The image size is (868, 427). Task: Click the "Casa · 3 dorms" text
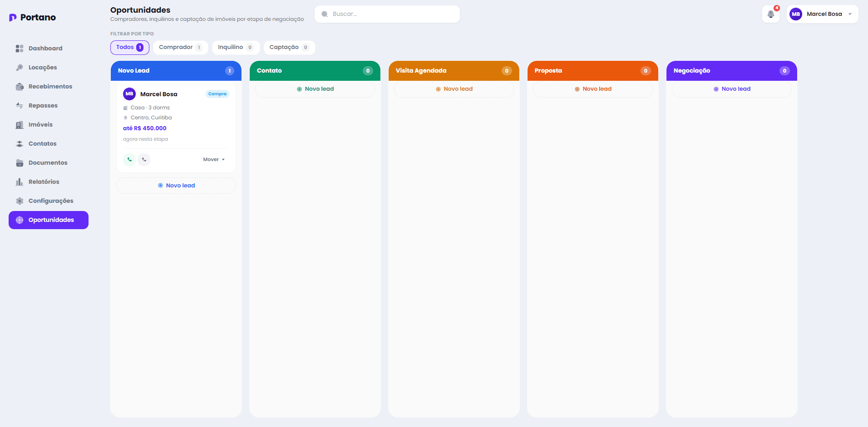(x=150, y=108)
